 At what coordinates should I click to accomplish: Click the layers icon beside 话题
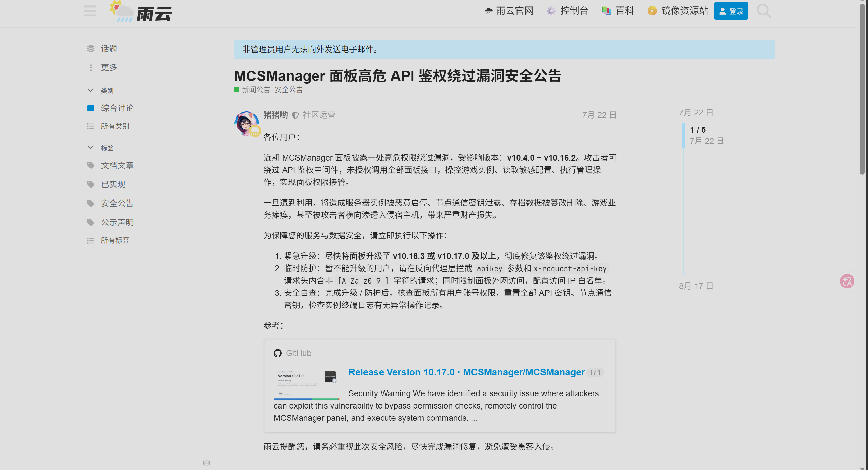91,49
